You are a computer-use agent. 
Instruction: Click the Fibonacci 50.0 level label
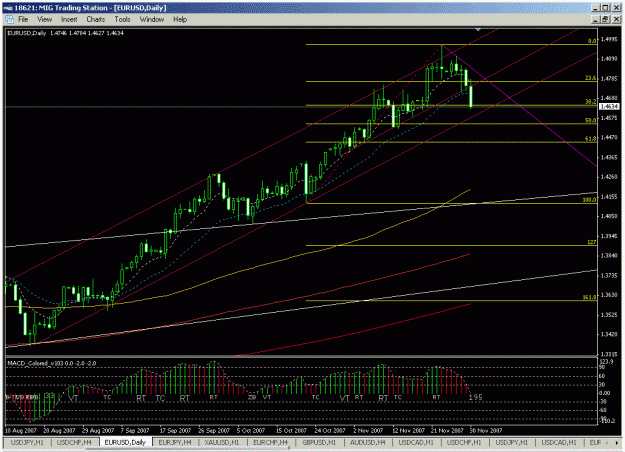[x=591, y=120]
